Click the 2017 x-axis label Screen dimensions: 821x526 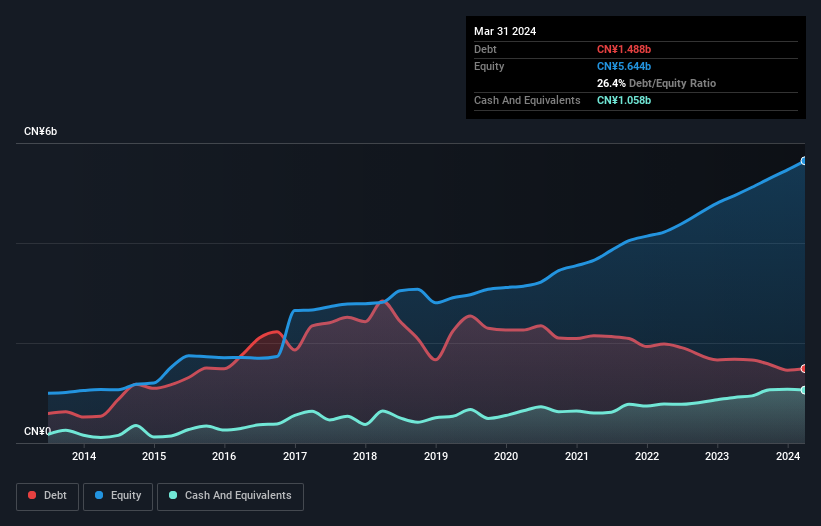pyautogui.click(x=295, y=456)
